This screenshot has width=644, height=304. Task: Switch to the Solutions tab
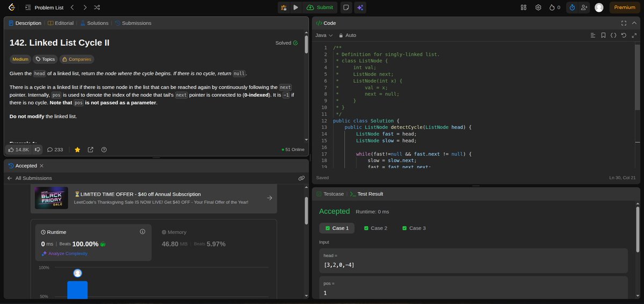pyautogui.click(x=94, y=23)
